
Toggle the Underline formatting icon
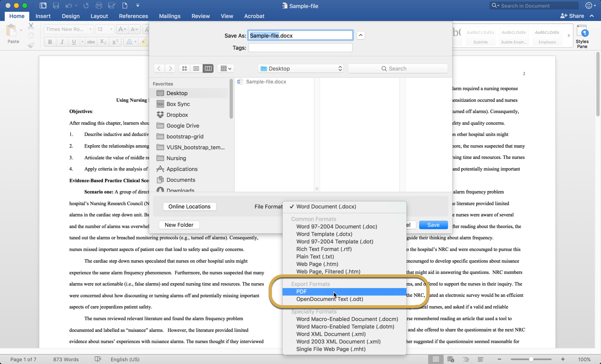click(73, 42)
